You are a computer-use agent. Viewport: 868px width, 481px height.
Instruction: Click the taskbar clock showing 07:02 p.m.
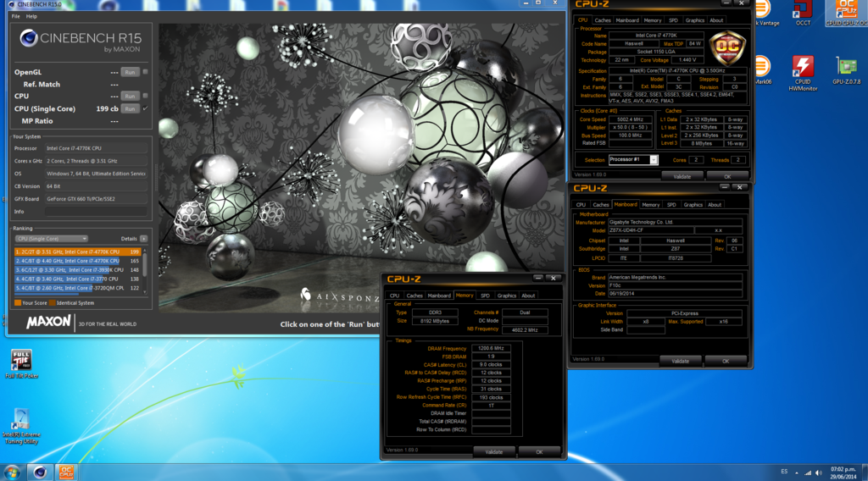click(843, 473)
